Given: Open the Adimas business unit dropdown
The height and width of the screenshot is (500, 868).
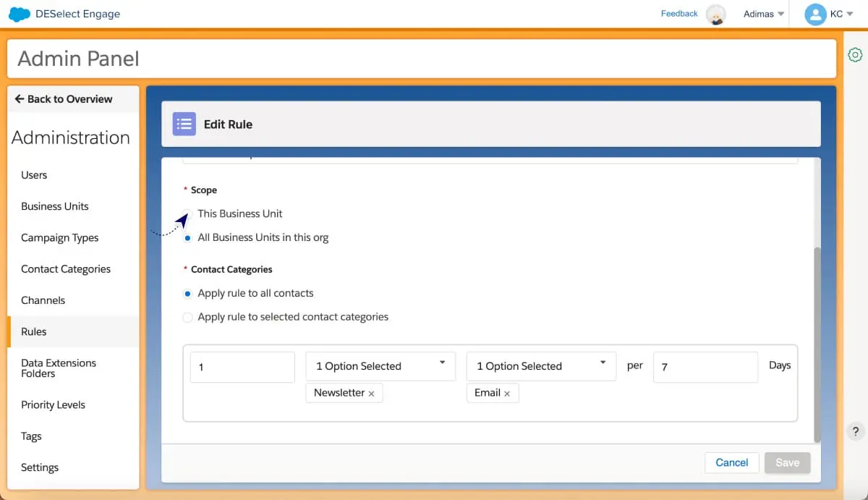Looking at the screenshot, I should 764,14.
